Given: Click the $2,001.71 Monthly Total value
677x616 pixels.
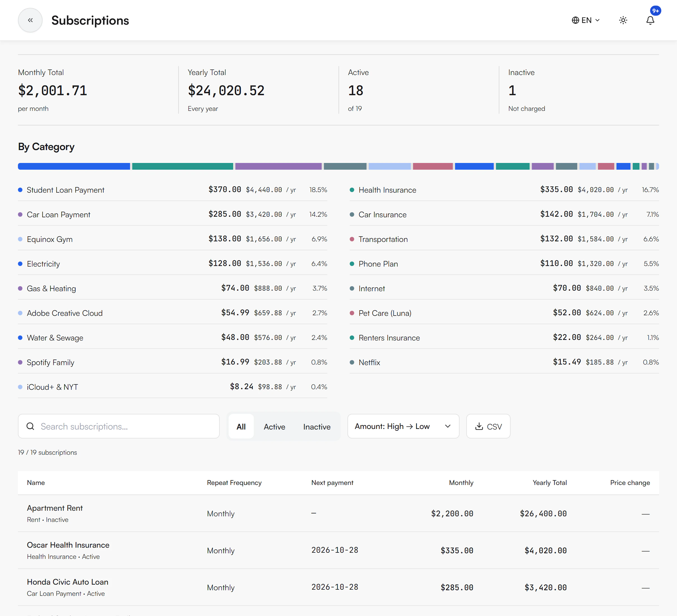Looking at the screenshot, I should [53, 91].
